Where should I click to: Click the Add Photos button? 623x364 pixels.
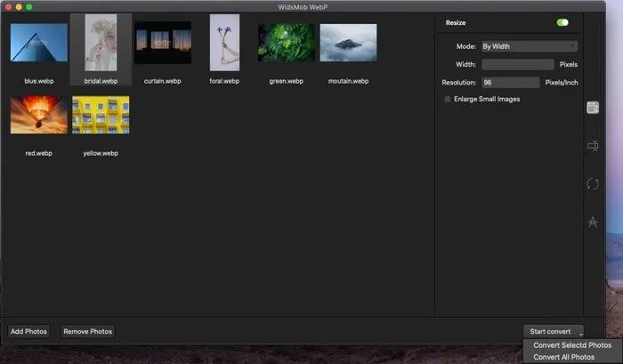(28, 331)
